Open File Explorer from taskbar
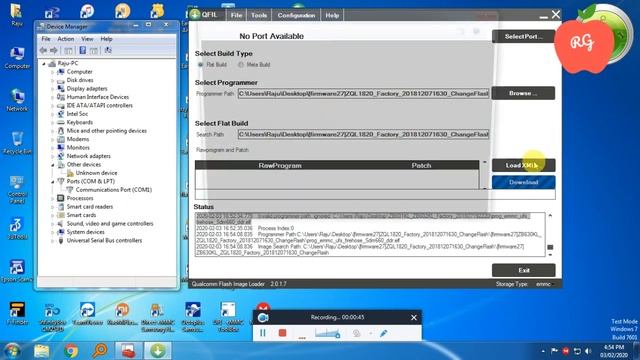This screenshot has width=640, height=360. tap(42, 351)
